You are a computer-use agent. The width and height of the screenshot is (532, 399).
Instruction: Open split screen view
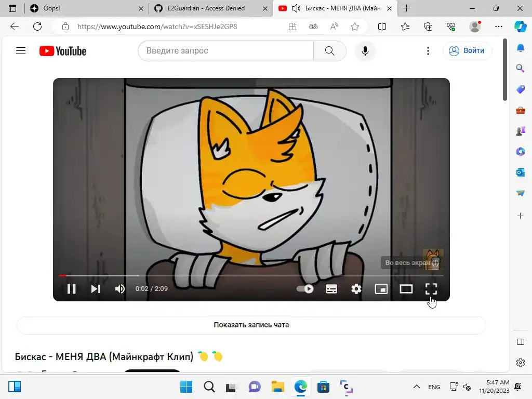382,26
